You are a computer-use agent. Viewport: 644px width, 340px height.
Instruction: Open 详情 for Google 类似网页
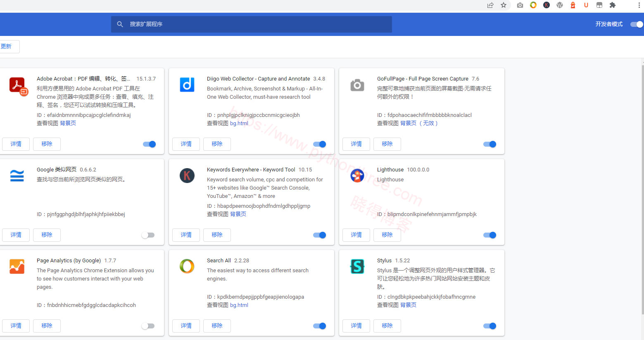(x=16, y=235)
